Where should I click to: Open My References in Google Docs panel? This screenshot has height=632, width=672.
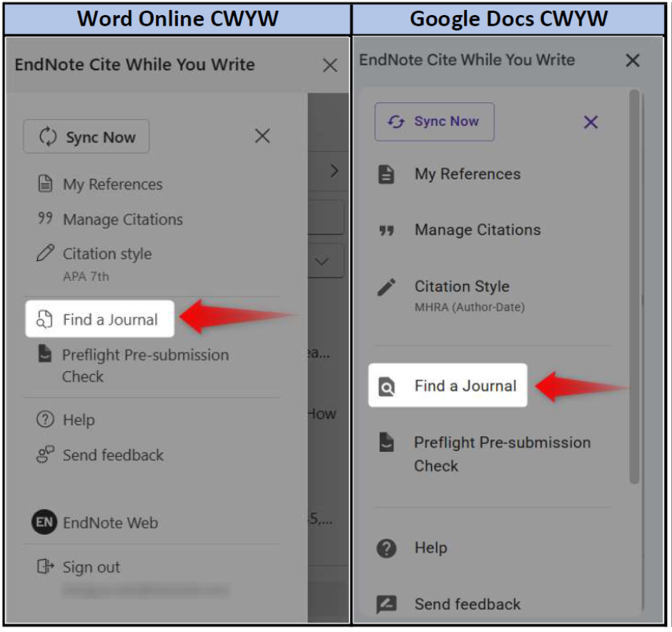tap(467, 174)
